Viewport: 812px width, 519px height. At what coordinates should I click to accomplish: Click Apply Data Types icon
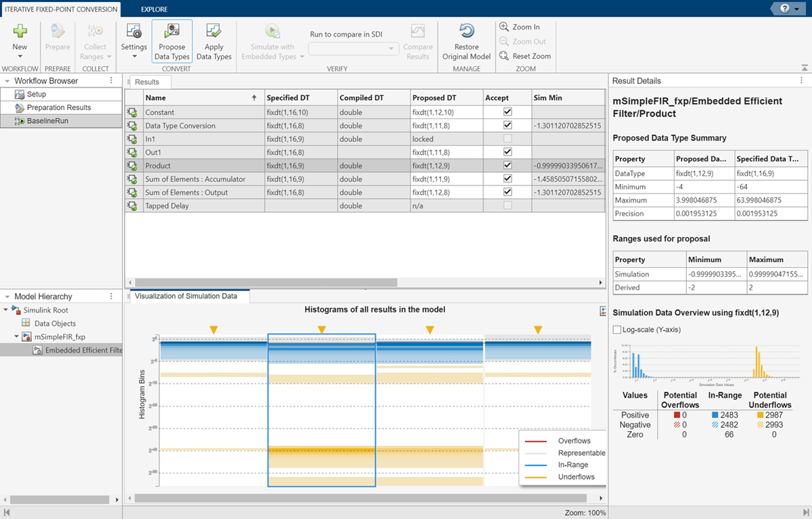click(214, 31)
